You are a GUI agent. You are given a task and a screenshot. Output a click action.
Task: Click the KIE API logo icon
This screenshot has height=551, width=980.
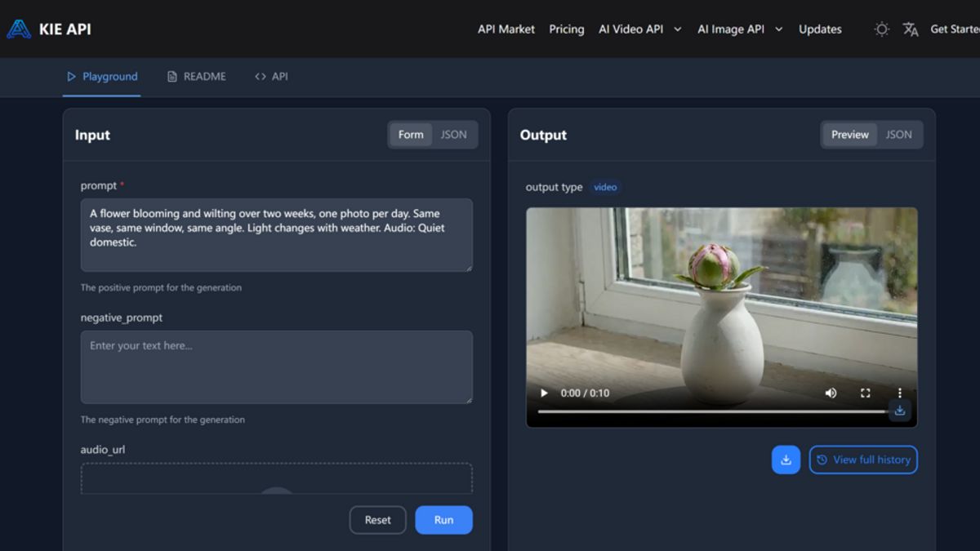[19, 29]
